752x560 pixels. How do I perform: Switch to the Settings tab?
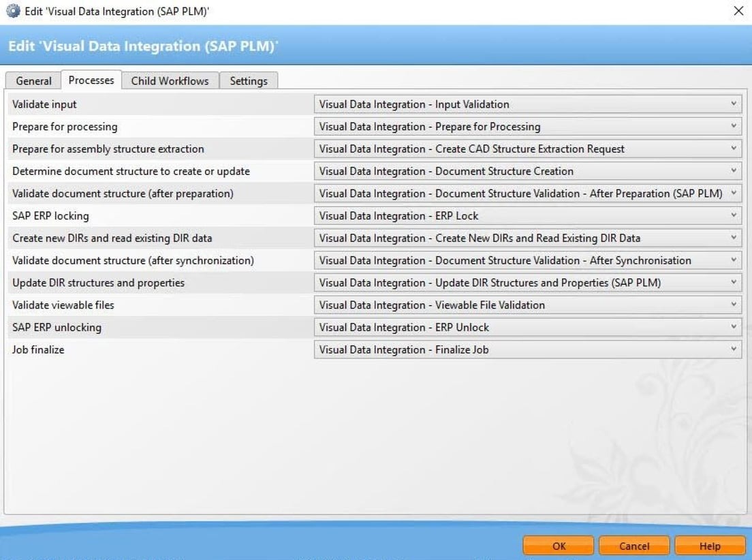[249, 80]
